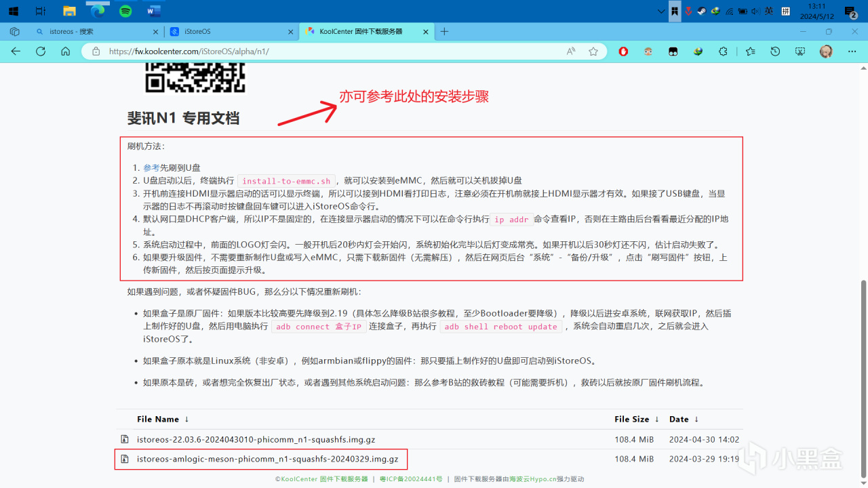868x488 pixels.
Task: Open the notification center icon
Action: click(x=850, y=11)
